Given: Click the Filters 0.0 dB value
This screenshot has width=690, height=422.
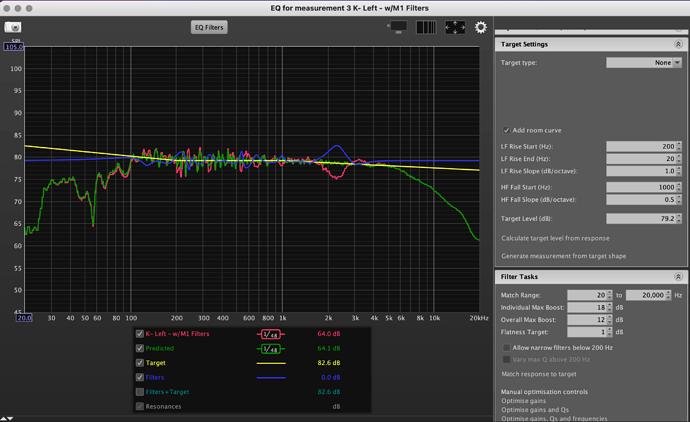Looking at the screenshot, I should [330, 378].
